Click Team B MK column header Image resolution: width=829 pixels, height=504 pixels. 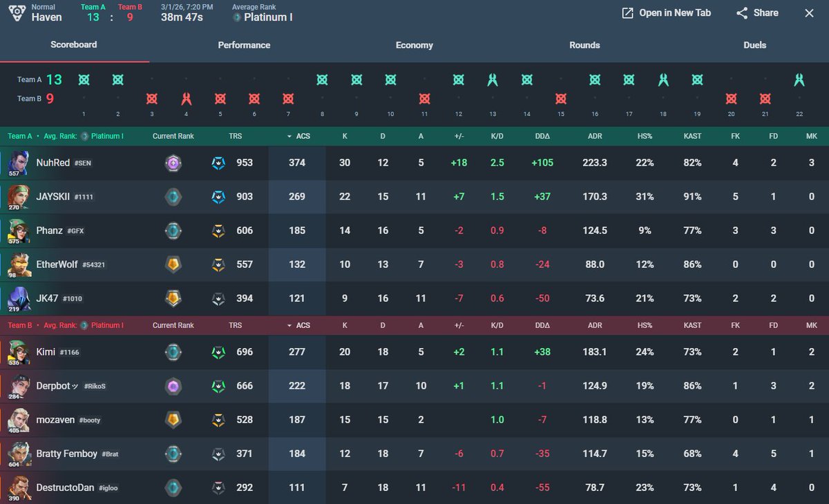(x=811, y=325)
